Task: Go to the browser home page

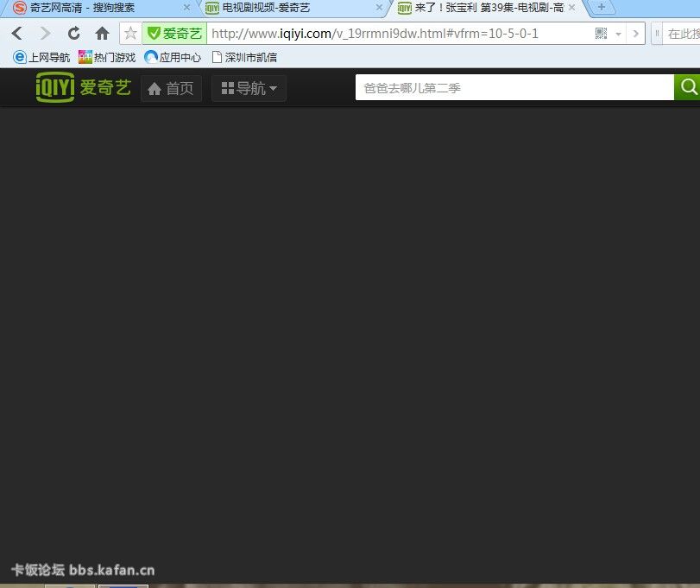Action: pos(102,34)
